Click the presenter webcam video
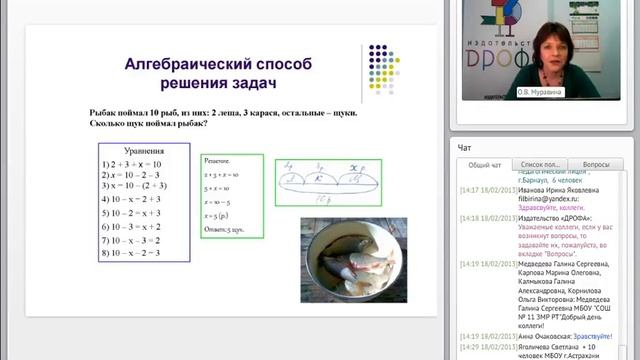The height and width of the screenshot is (360, 640). 541,50
